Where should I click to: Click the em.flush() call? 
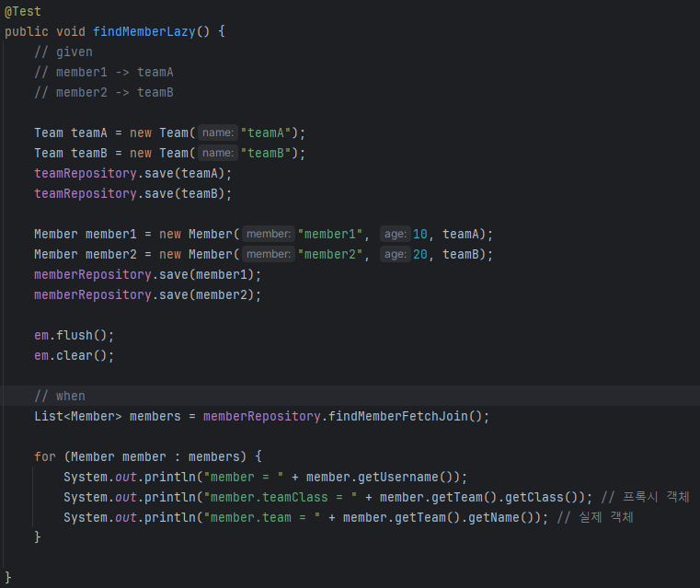point(75,335)
